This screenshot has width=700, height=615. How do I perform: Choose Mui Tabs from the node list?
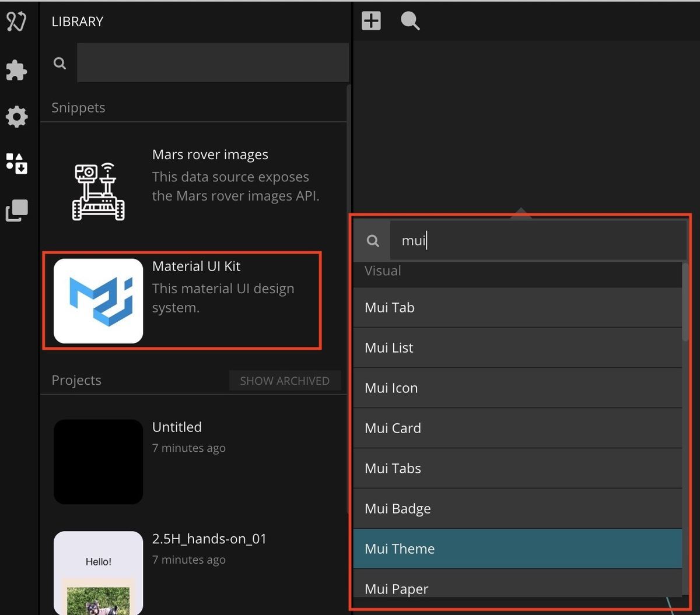click(517, 468)
